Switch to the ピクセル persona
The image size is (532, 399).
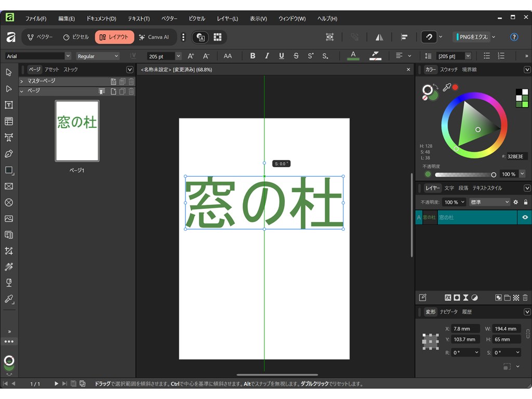pos(76,37)
